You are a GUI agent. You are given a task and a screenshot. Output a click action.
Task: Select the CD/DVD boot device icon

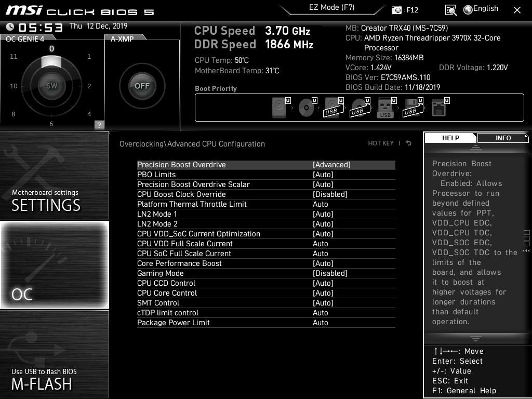(x=307, y=108)
